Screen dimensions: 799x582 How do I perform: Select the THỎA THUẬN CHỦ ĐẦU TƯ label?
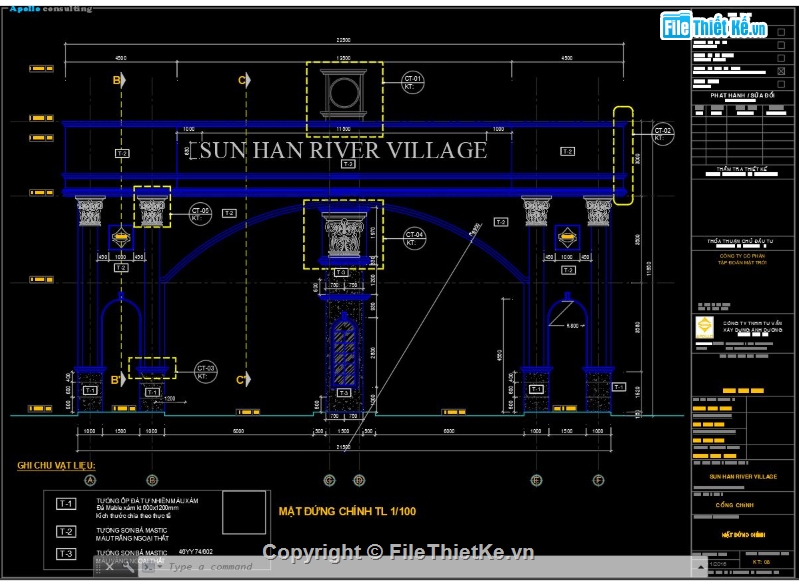(x=741, y=241)
